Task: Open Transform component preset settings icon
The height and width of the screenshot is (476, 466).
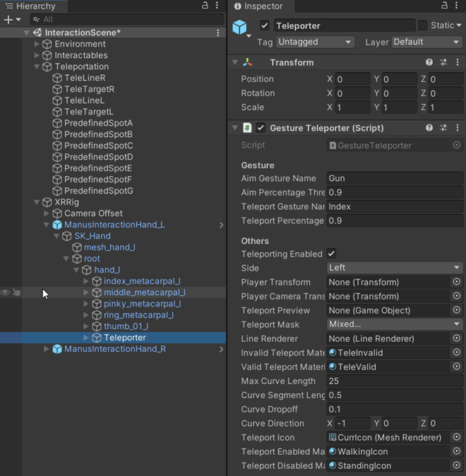Action: tap(443, 63)
